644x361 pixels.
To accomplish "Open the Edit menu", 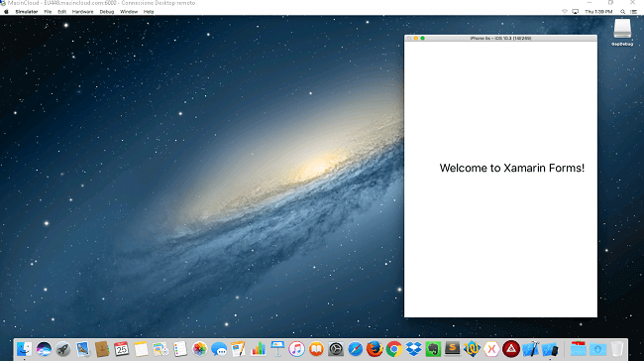I will (61, 12).
